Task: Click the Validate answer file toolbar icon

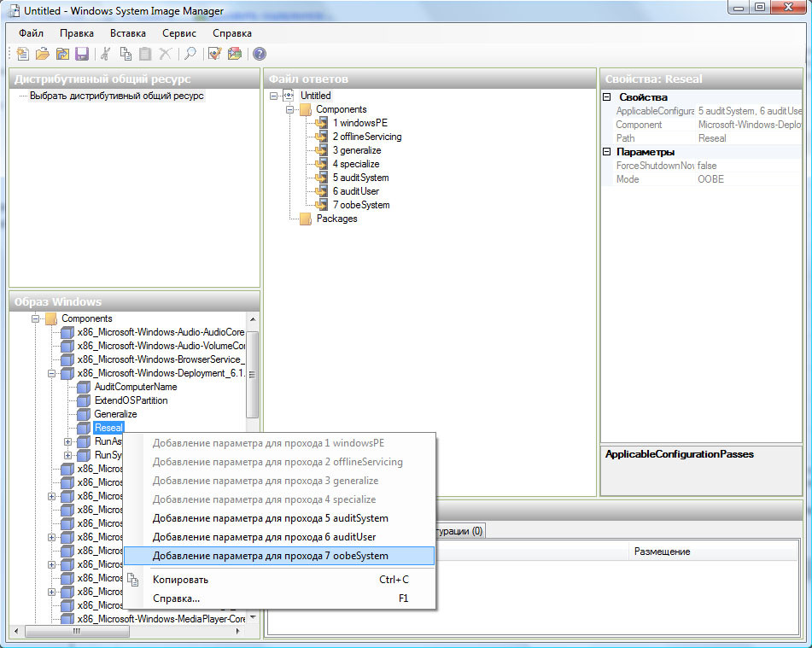Action: coord(214,54)
